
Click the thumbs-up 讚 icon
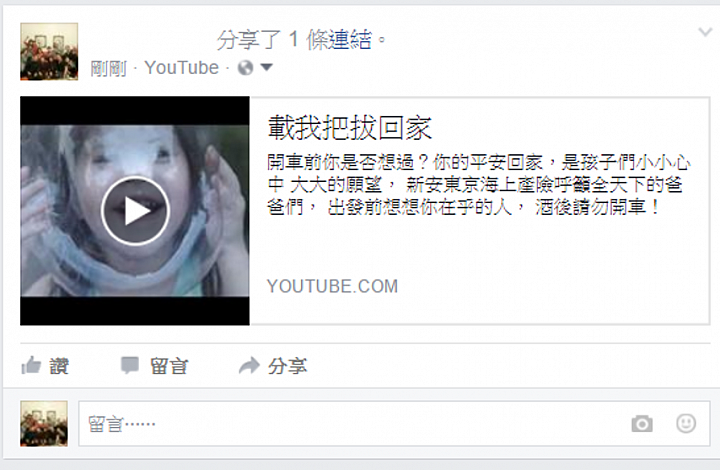click(31, 365)
